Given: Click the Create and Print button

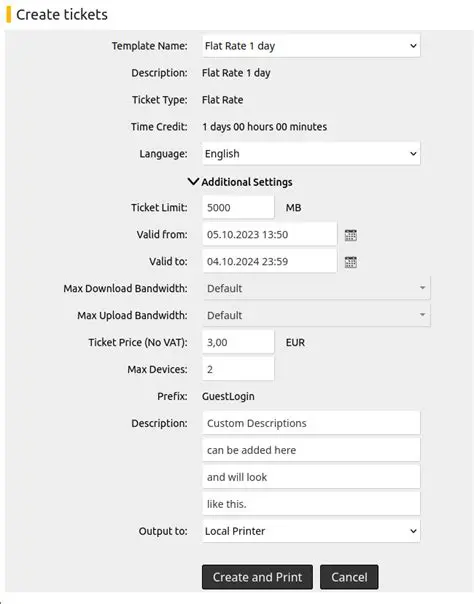Looking at the screenshot, I should [257, 577].
